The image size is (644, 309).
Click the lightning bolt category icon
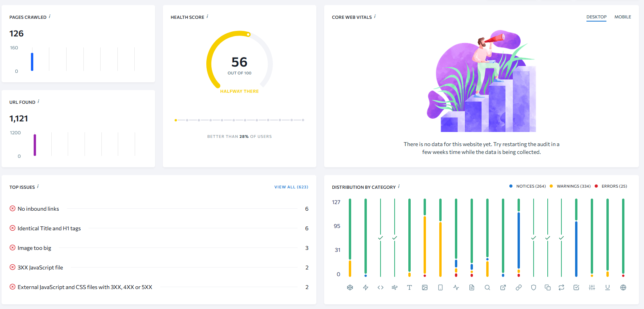click(x=366, y=287)
